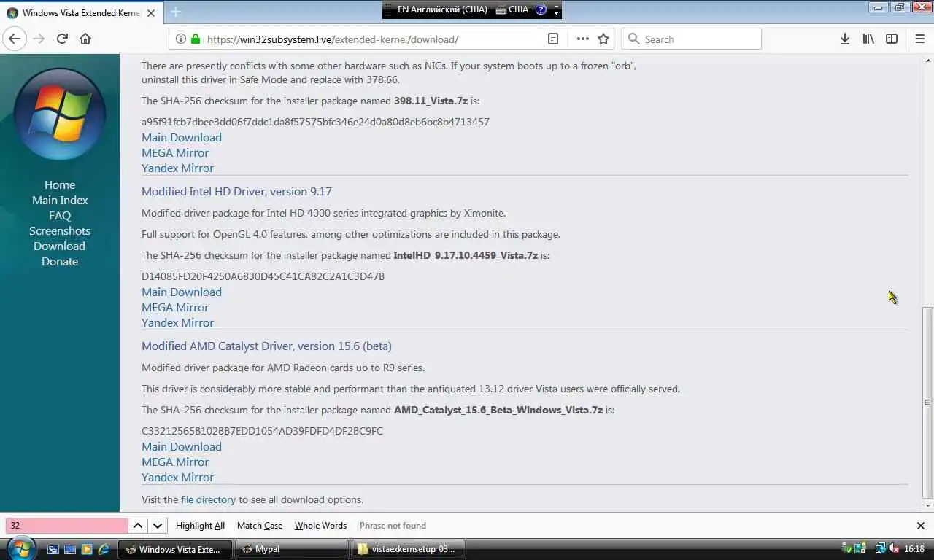The image size is (934, 560).
Task: Go back to the previous page
Action: (x=15, y=39)
